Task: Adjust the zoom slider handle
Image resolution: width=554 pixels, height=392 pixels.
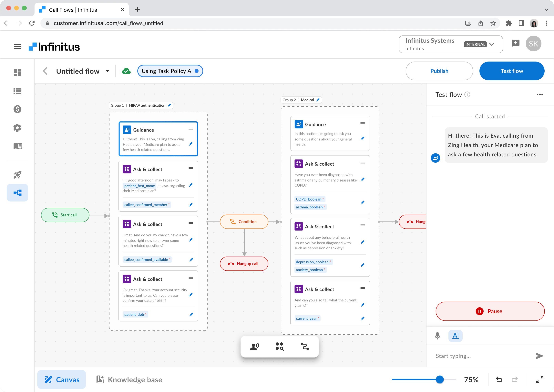Action: (x=440, y=380)
